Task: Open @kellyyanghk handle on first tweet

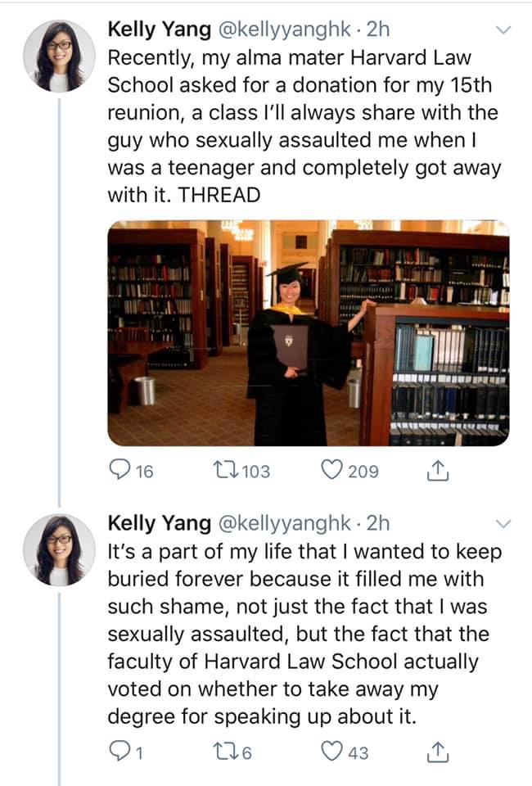Action: point(284,29)
